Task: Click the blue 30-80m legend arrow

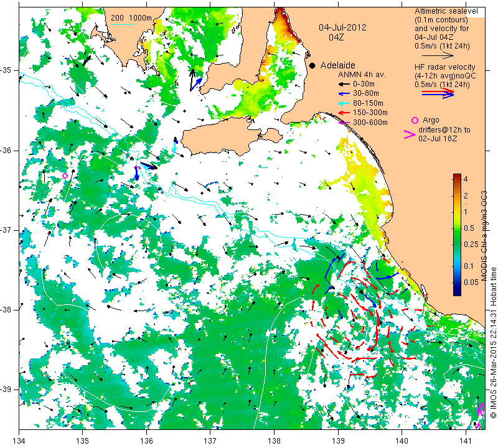Action: coord(344,94)
